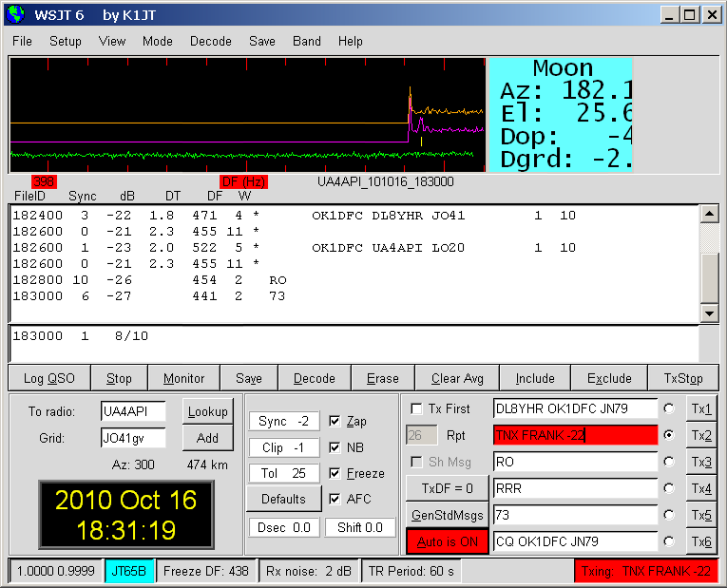727x588 pixels.
Task: Select radio button for RRR message
Action: click(669, 488)
